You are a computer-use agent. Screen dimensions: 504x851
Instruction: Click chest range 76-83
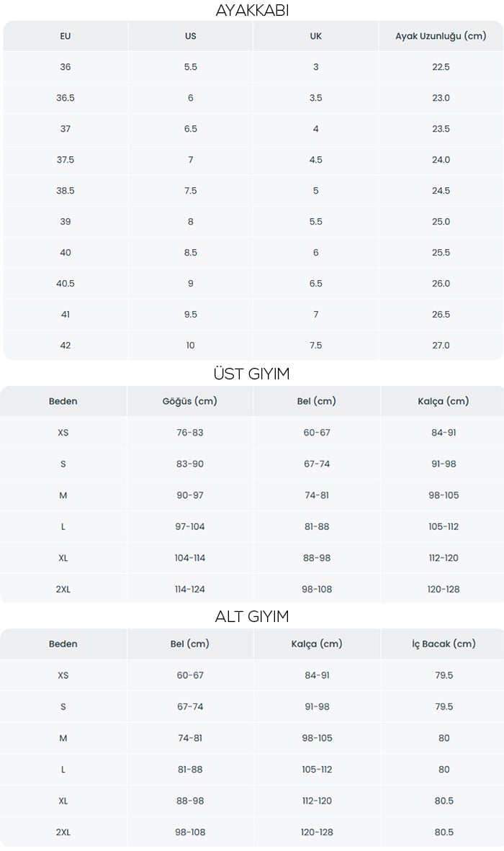click(x=190, y=433)
